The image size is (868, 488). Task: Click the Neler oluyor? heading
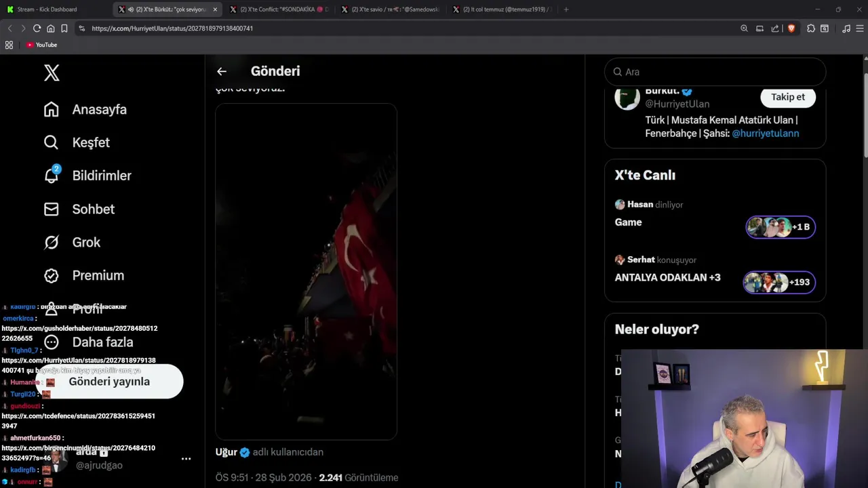tap(656, 329)
